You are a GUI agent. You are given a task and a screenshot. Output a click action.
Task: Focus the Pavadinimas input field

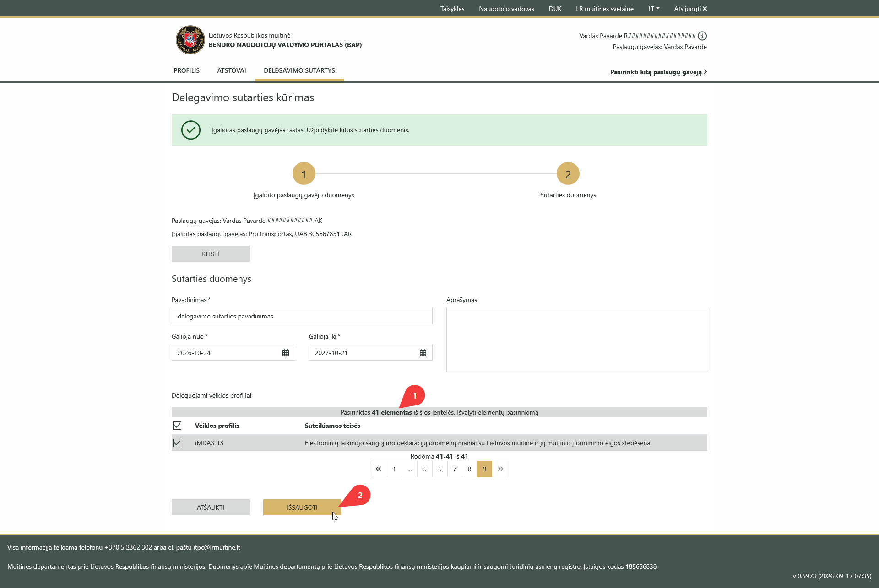(x=302, y=316)
